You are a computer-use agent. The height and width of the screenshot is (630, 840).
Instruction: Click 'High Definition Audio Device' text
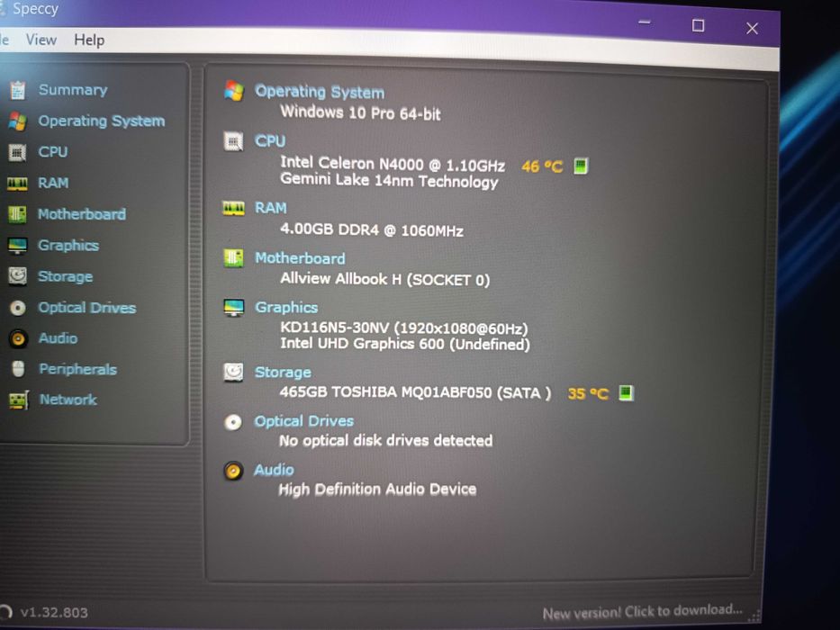pyautogui.click(x=377, y=489)
